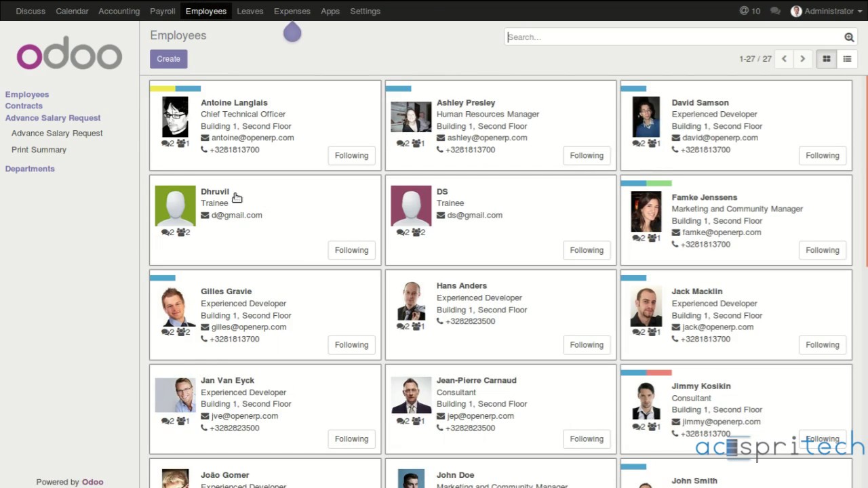Image resolution: width=868 pixels, height=488 pixels.
Task: Click email envelope icon for Antoine Langlais
Action: coord(205,138)
